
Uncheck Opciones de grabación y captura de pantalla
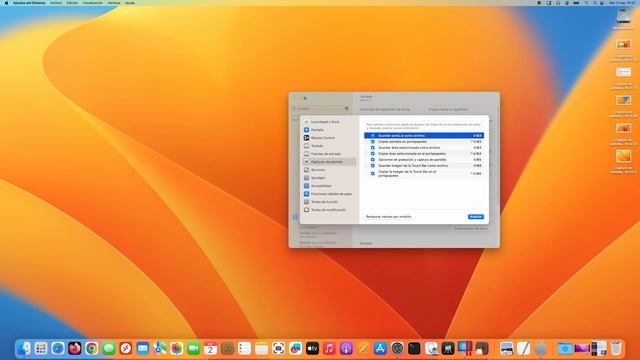tap(373, 160)
